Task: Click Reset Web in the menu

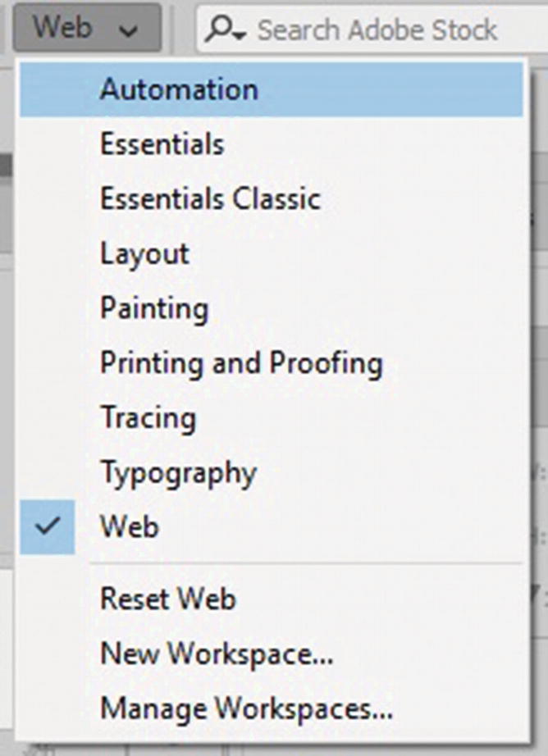Action: pos(167,599)
